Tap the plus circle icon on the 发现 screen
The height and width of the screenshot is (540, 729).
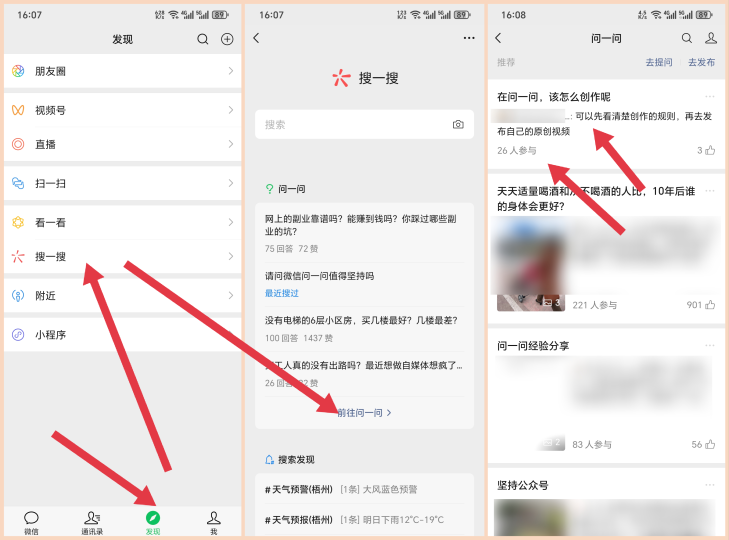227,39
